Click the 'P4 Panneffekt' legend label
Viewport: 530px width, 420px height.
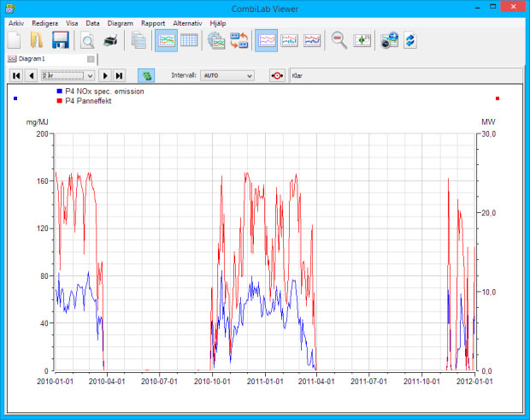(x=88, y=101)
